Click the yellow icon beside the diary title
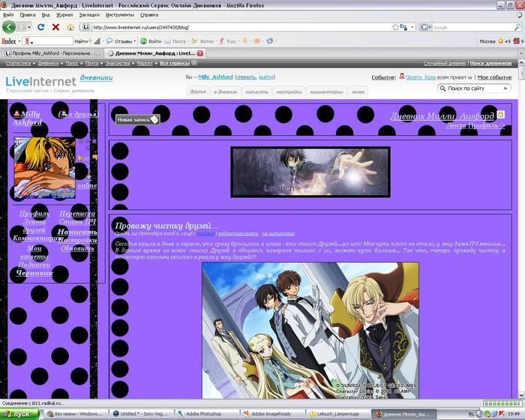 click(x=500, y=114)
